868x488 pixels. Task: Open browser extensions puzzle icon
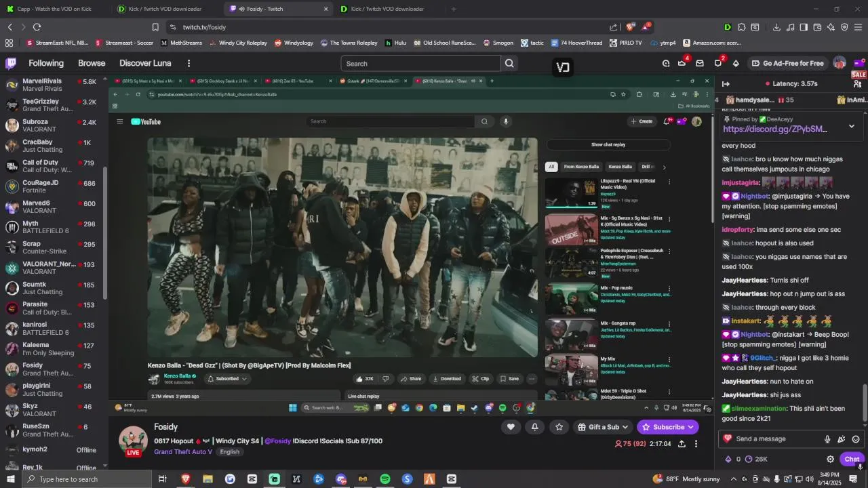coord(742,27)
